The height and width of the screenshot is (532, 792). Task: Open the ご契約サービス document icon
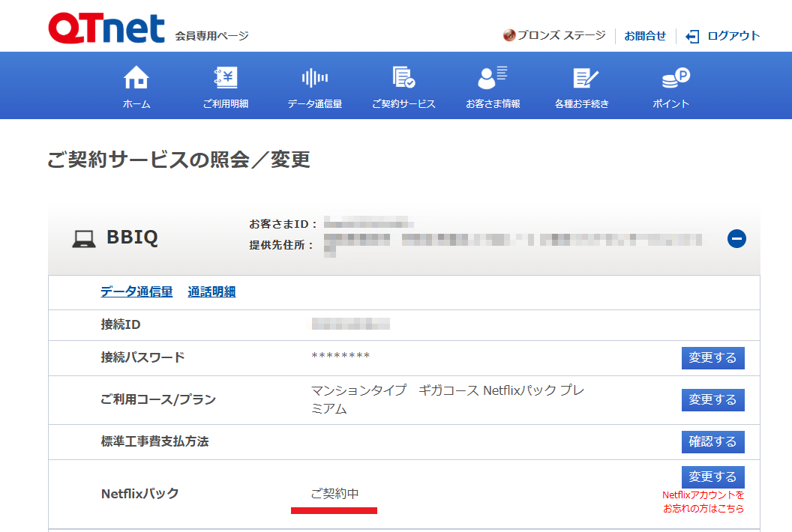403,77
